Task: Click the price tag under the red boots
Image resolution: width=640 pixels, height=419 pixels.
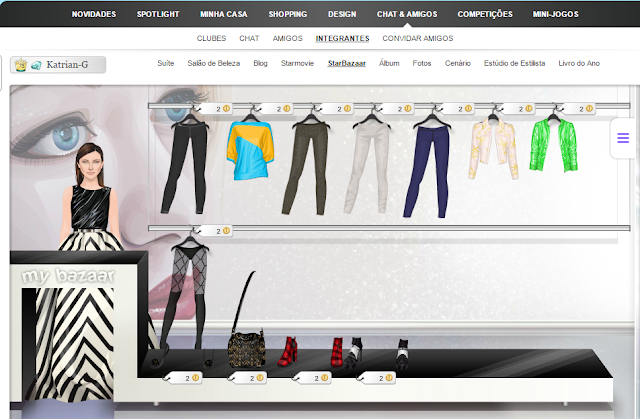Action: tap(312, 378)
